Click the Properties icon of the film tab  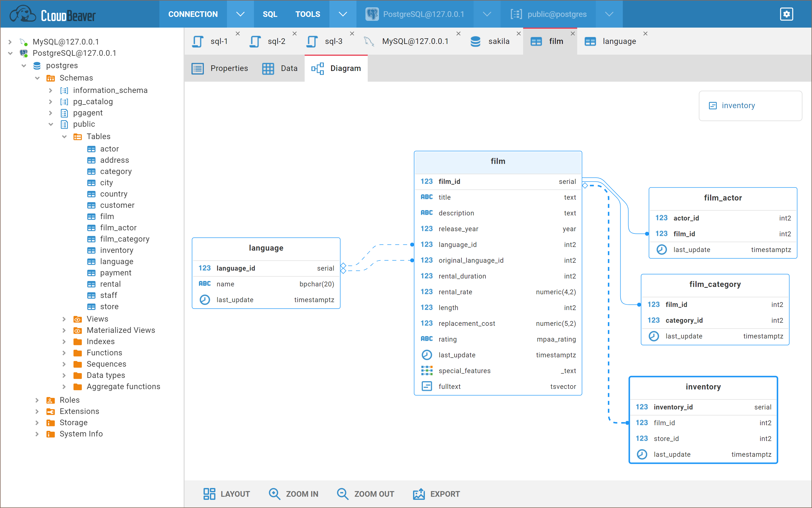coord(198,68)
